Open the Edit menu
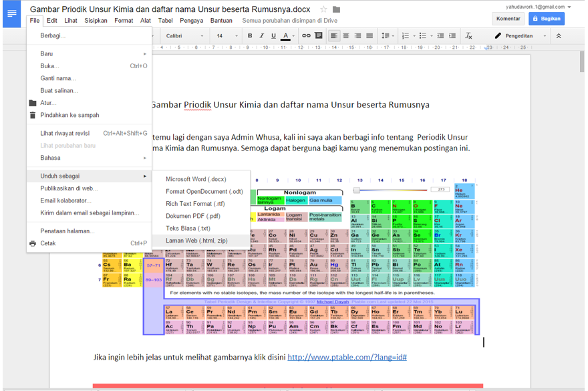Screen dimensions: 588x391 click(51, 21)
